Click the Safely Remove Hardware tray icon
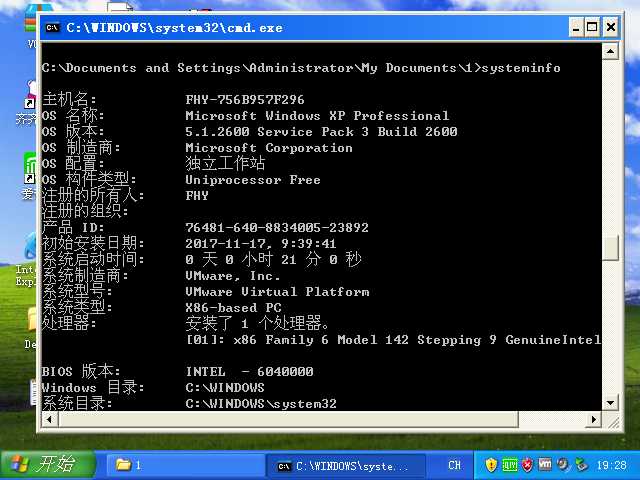Image resolution: width=640 pixels, height=480 pixels. coord(581,464)
